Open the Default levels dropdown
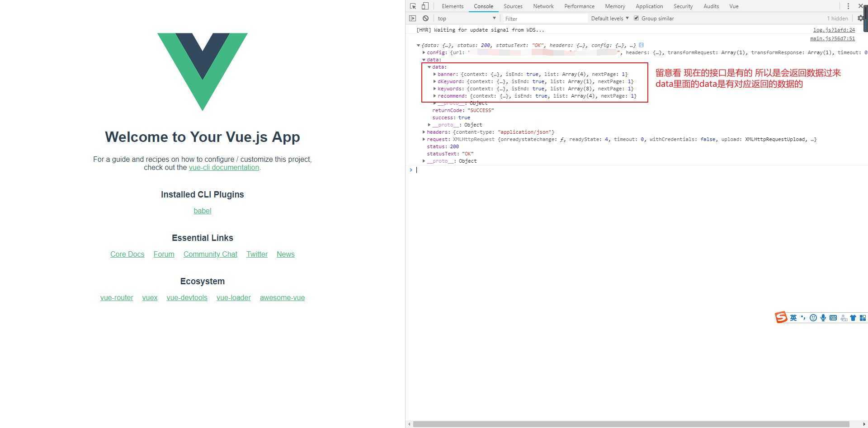The width and height of the screenshot is (868, 428). tap(610, 19)
